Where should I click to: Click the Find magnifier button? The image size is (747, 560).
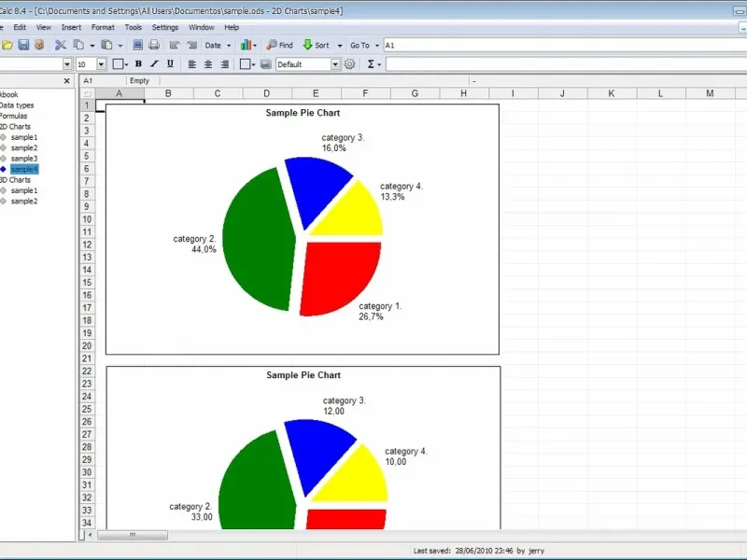point(279,45)
